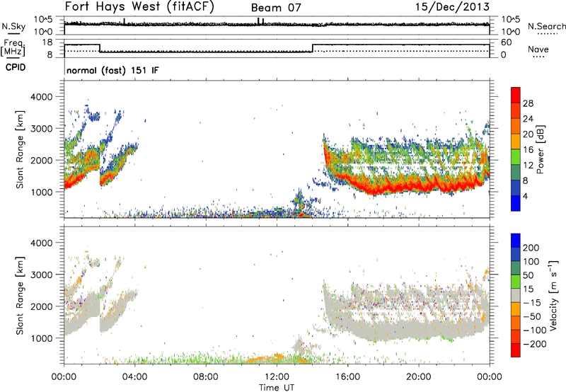Click the right '10^0' noise axis label

tap(511, 31)
